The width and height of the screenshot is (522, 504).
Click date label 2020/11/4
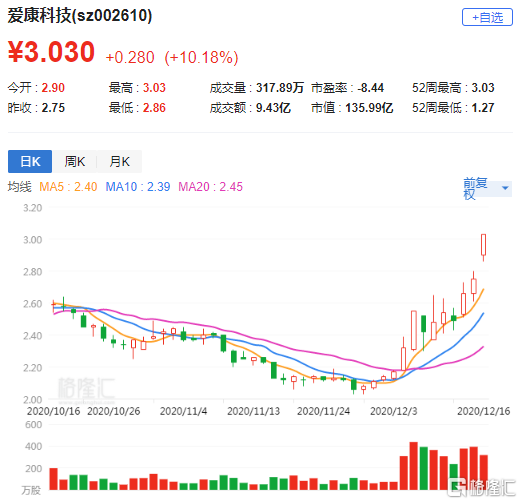tap(183, 411)
